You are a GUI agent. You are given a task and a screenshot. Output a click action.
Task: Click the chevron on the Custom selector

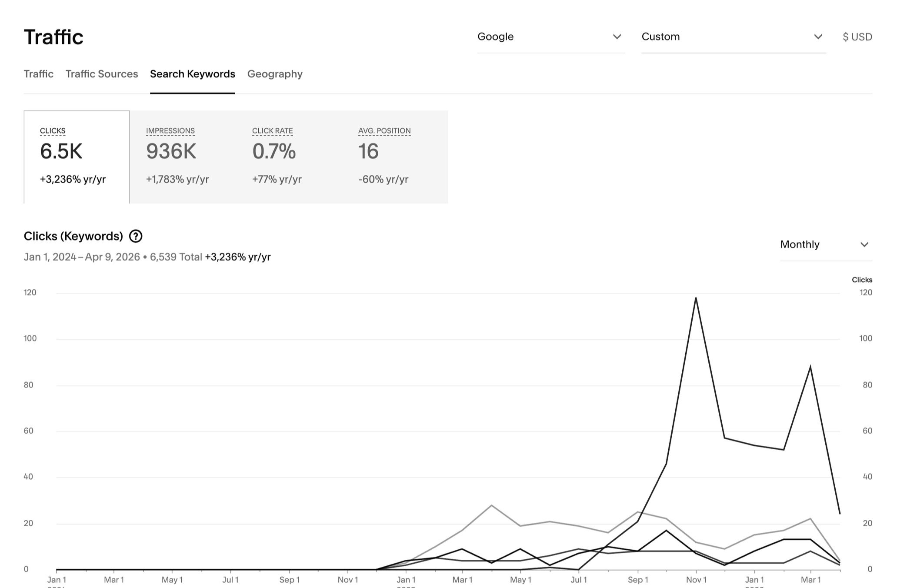(x=818, y=37)
